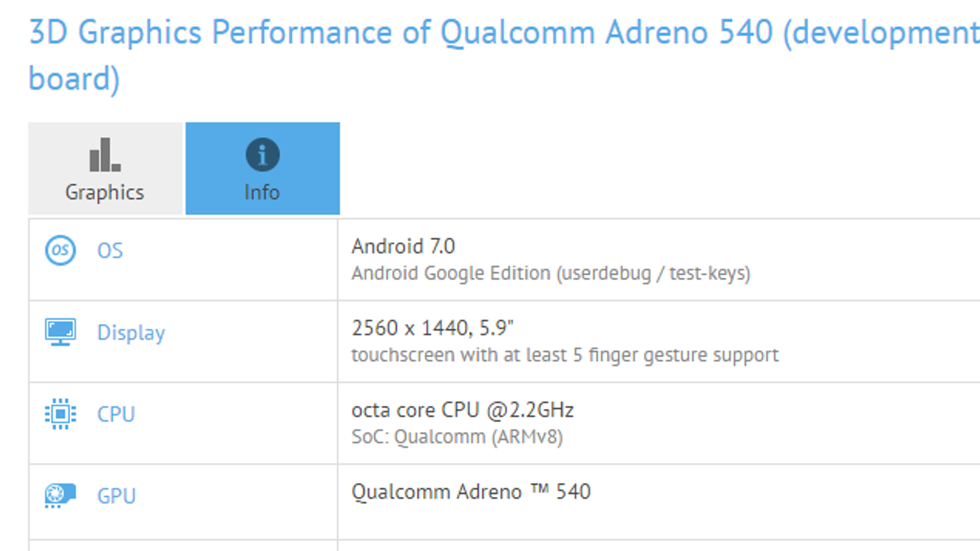Select the Info tab label

(x=262, y=192)
